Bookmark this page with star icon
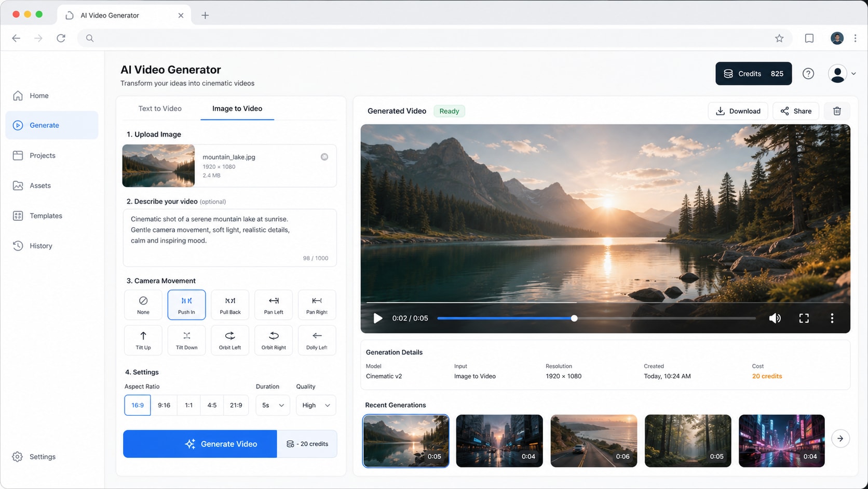The height and width of the screenshot is (489, 868). click(x=779, y=38)
